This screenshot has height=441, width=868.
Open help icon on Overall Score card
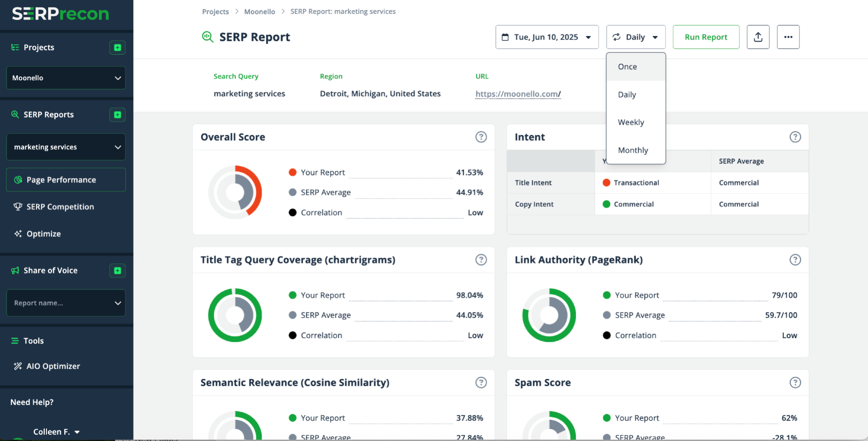tap(481, 137)
